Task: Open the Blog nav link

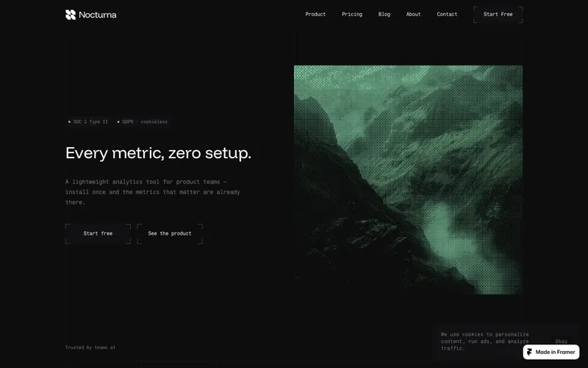Action: 384,14
